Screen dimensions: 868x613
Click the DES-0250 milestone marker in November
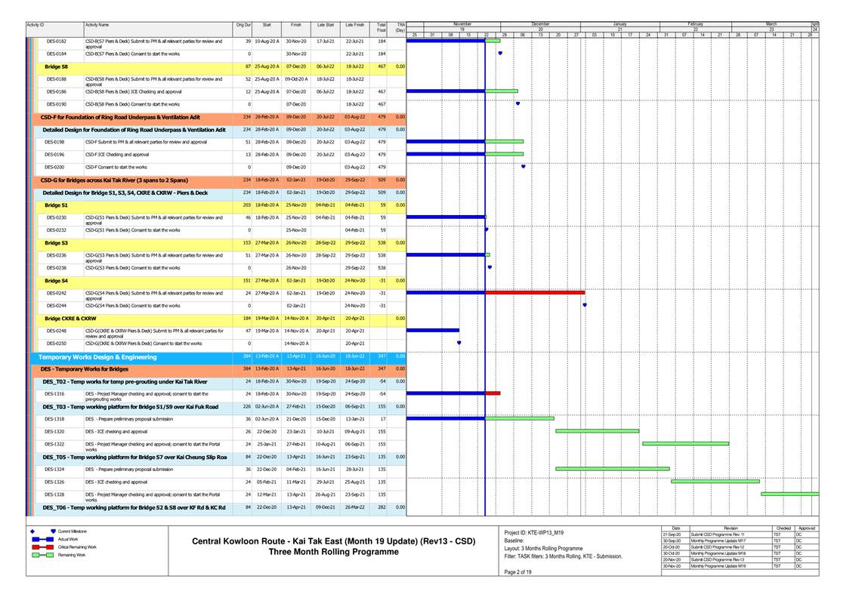click(459, 343)
